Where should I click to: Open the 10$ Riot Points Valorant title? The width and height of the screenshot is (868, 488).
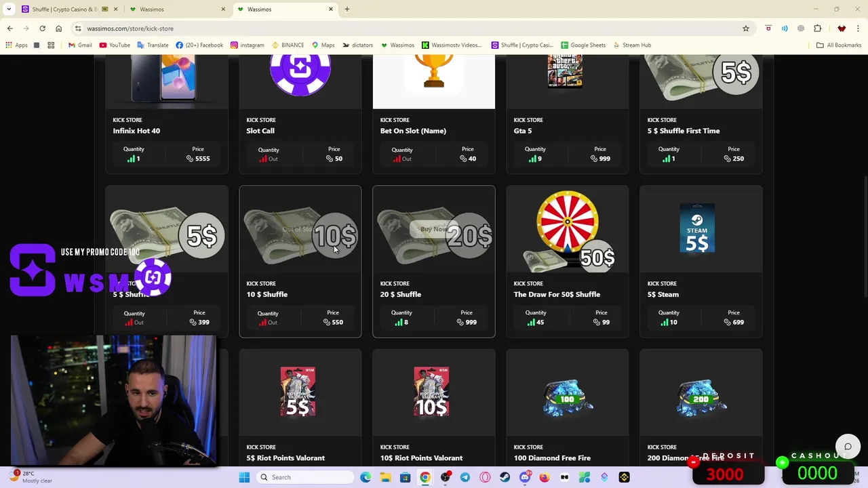[x=421, y=458]
